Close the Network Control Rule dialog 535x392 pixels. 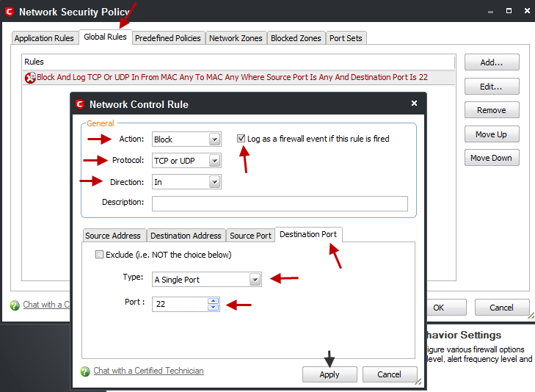[x=414, y=103]
